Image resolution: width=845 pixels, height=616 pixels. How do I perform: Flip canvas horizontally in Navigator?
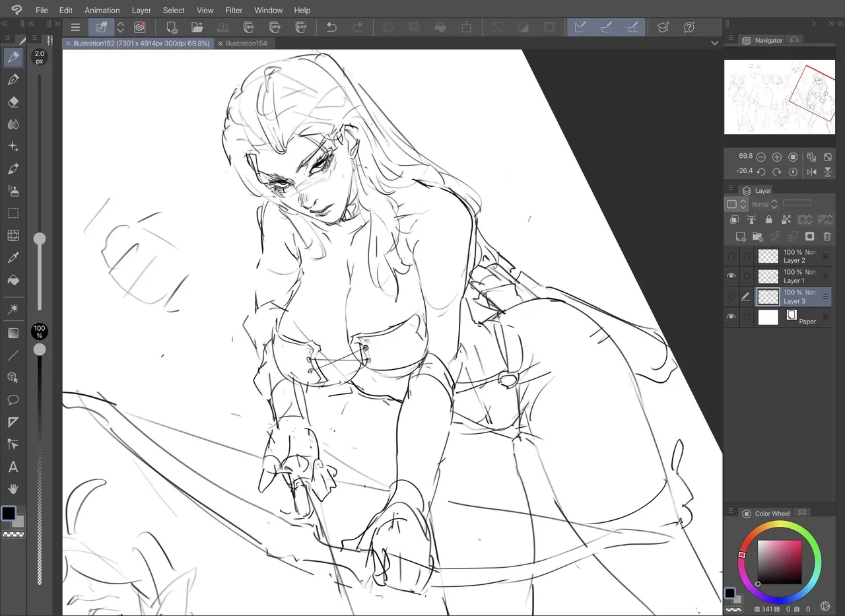pyautogui.click(x=811, y=172)
